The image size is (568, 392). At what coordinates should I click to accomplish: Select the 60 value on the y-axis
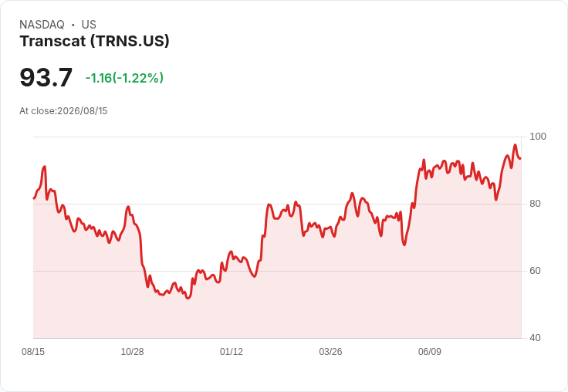click(535, 271)
